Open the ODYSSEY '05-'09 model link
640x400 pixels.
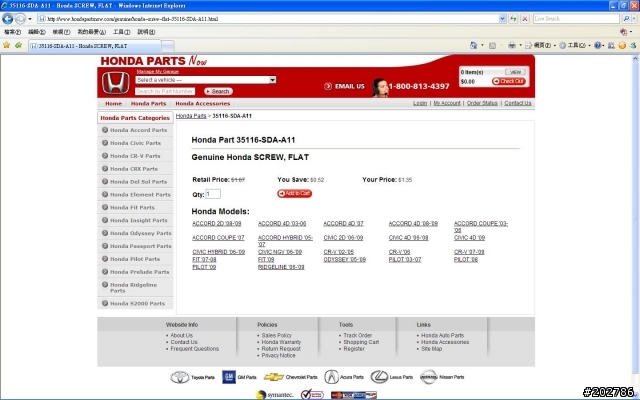pos(344,260)
